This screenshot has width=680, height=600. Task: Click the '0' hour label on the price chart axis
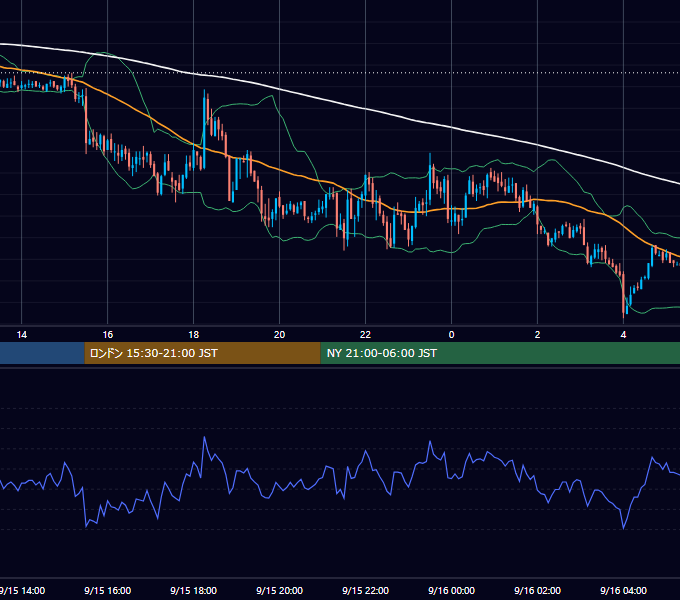pos(451,335)
